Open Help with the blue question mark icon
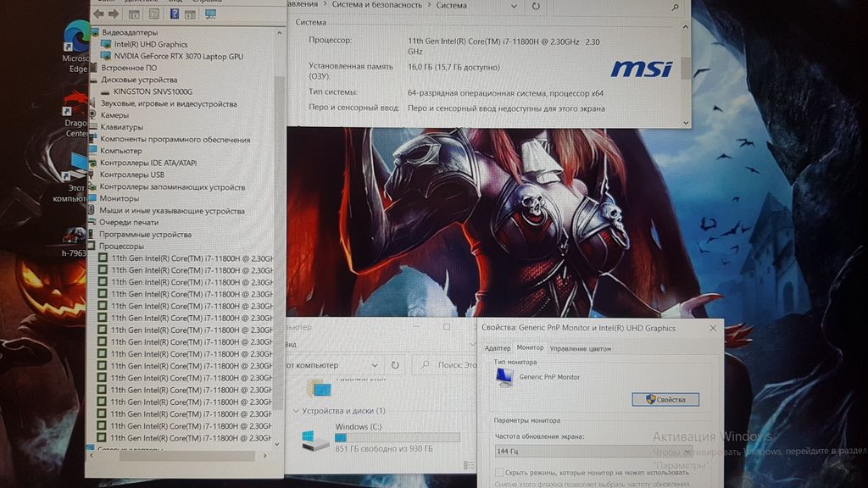Screen dimensions: 868x488 tap(175, 14)
